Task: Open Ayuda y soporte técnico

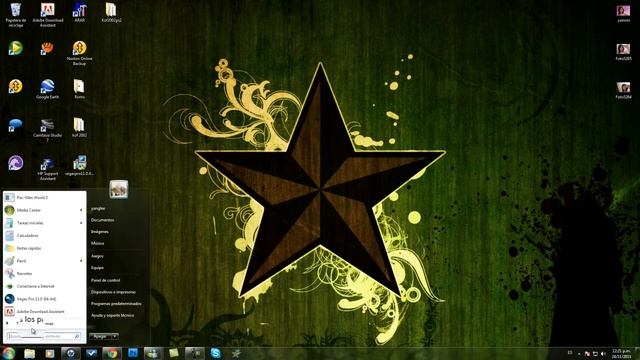Action: [x=112, y=316]
